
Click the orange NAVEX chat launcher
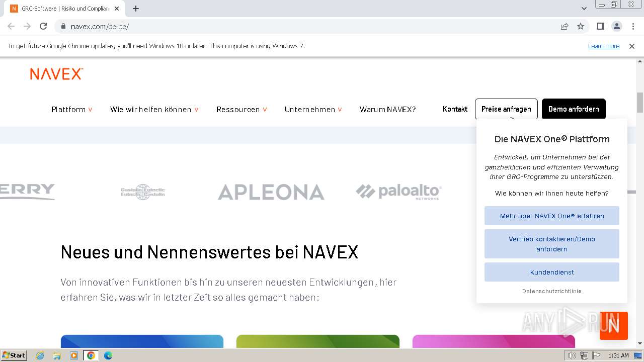[x=614, y=326]
